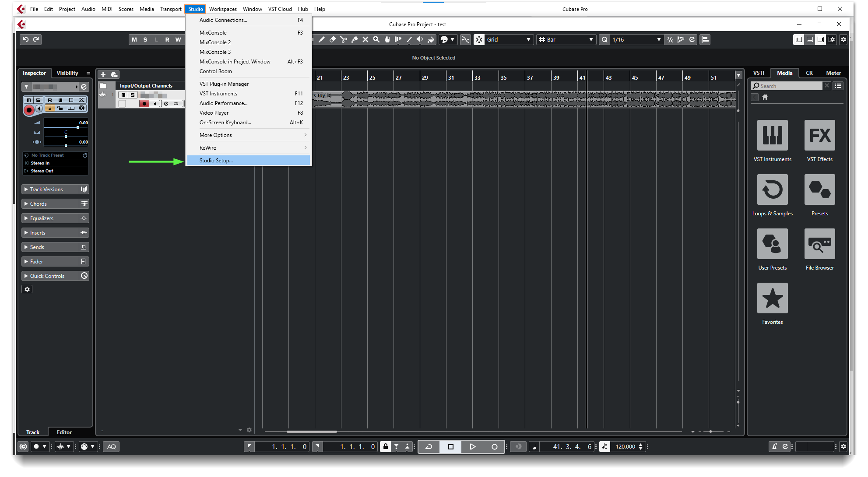
Task: Expand the Chords inspector section
Action: 50,204
